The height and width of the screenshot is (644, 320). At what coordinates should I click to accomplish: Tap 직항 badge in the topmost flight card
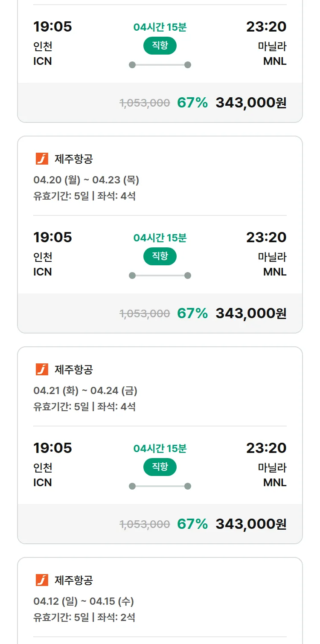(x=160, y=46)
